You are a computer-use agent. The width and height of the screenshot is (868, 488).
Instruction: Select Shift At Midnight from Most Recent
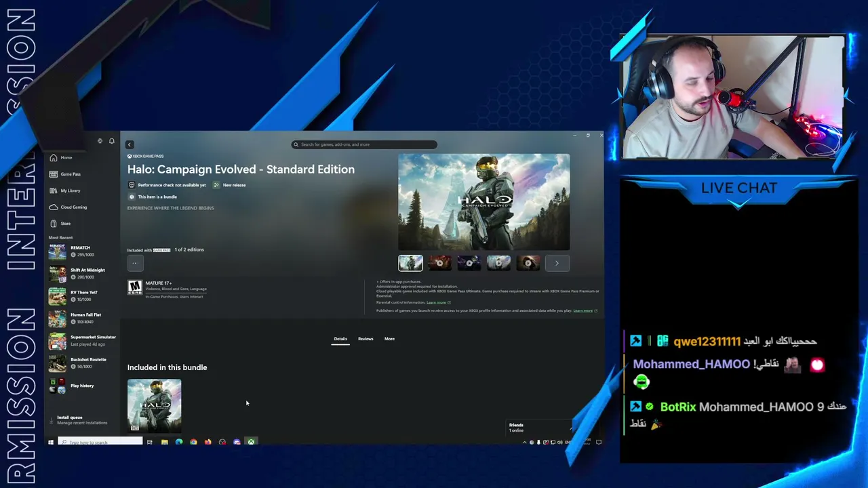pyautogui.click(x=81, y=273)
